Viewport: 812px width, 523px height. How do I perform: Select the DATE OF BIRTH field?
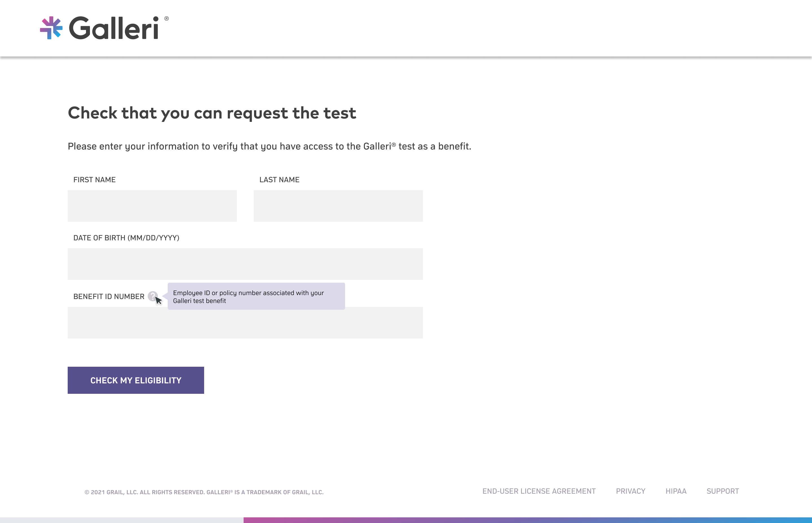[x=245, y=264]
